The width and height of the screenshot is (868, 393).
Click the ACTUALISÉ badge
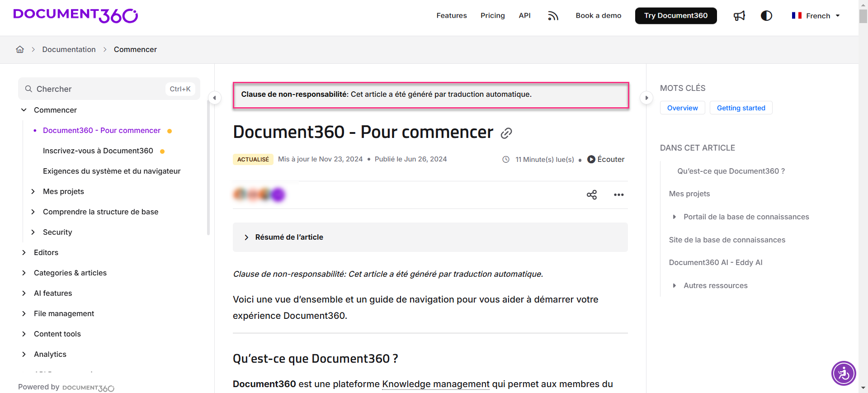pyautogui.click(x=253, y=159)
